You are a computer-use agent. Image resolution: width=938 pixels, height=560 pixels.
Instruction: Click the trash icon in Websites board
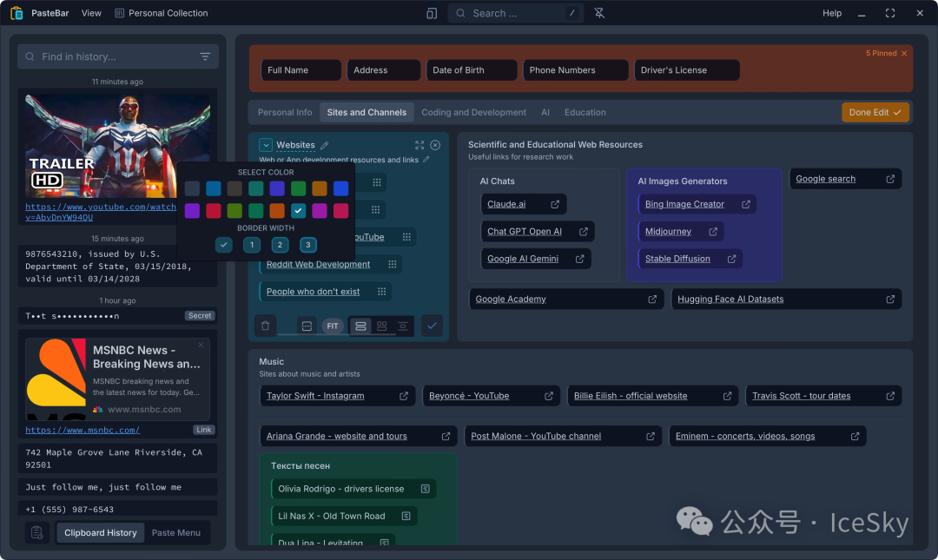click(x=266, y=326)
